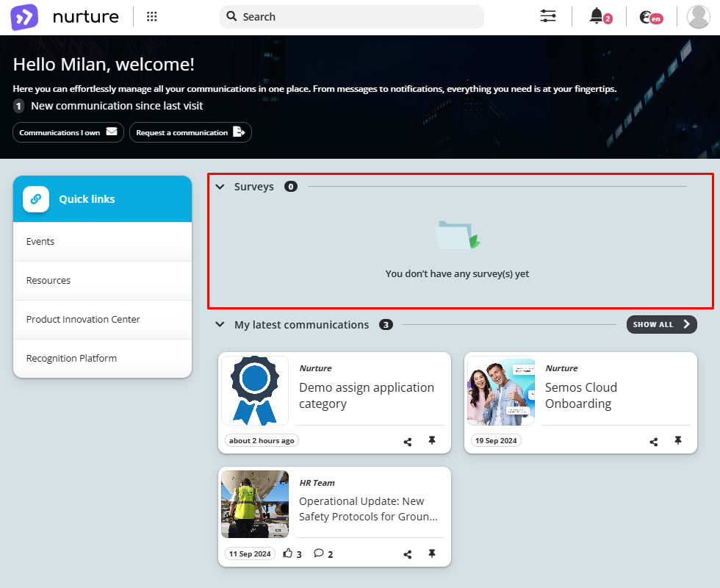Focus the Search input field
The height and width of the screenshot is (588, 720).
tap(352, 17)
